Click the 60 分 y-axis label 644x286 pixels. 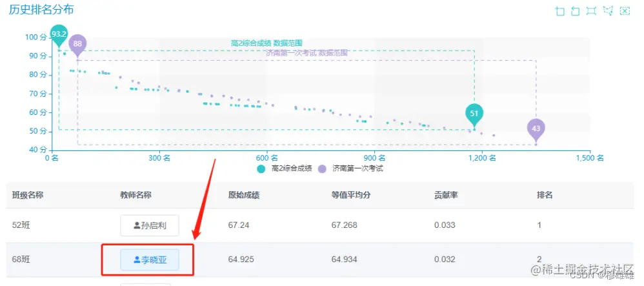(38, 112)
